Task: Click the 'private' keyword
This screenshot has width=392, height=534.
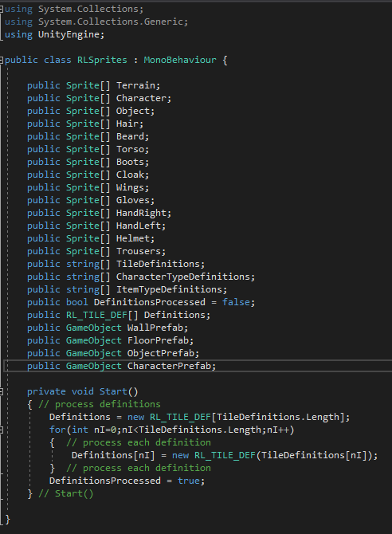Action: pyautogui.click(x=46, y=391)
